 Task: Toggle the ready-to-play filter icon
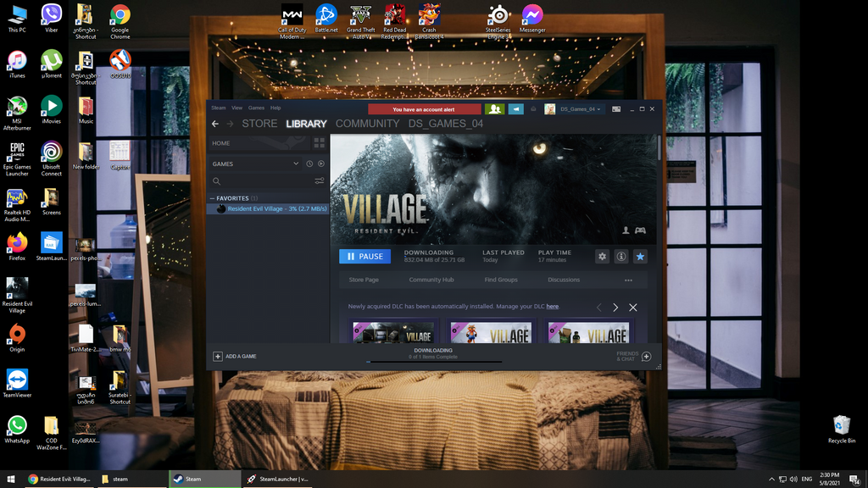point(321,164)
